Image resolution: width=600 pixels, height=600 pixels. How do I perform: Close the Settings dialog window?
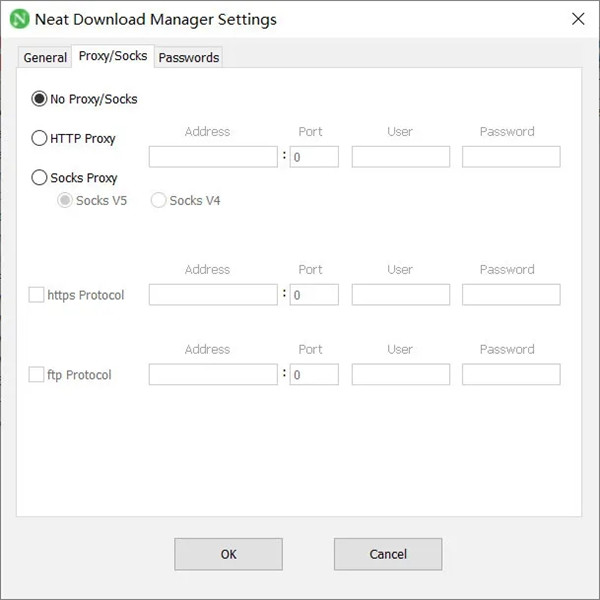pos(578,19)
